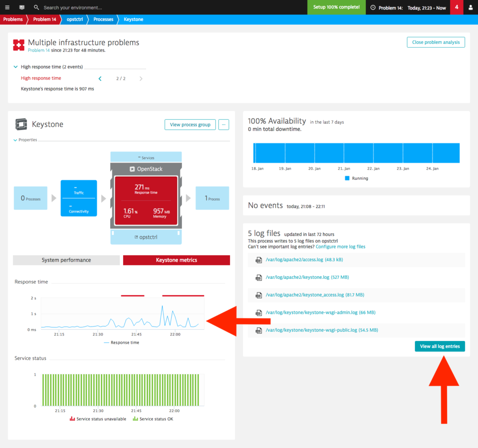Viewport: 478px width, 448px height.
Task: Click the log file icon for keystone-wsgi-admin.log
Action: tap(259, 313)
